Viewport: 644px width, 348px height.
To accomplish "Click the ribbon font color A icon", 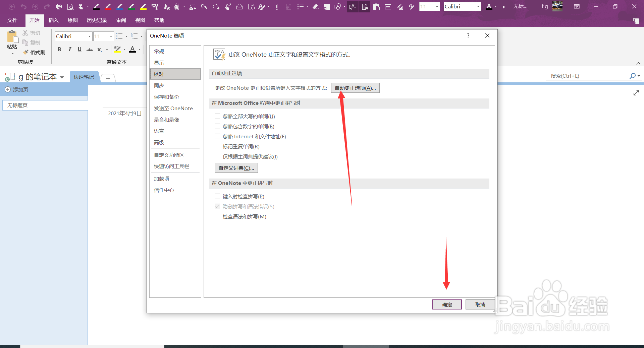I will click(x=132, y=50).
